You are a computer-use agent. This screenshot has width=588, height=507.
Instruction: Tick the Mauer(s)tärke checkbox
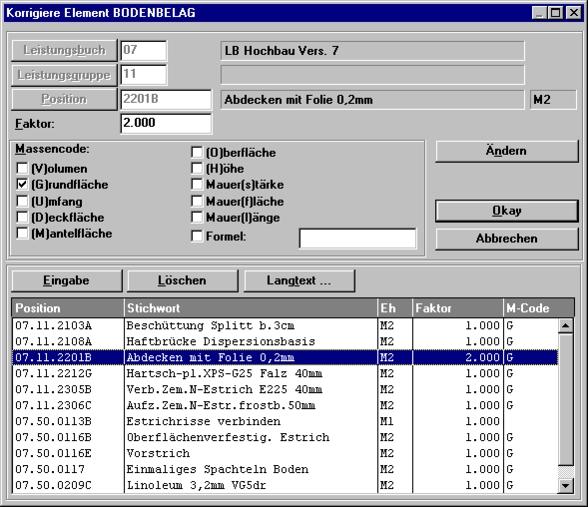pyautogui.click(x=196, y=184)
